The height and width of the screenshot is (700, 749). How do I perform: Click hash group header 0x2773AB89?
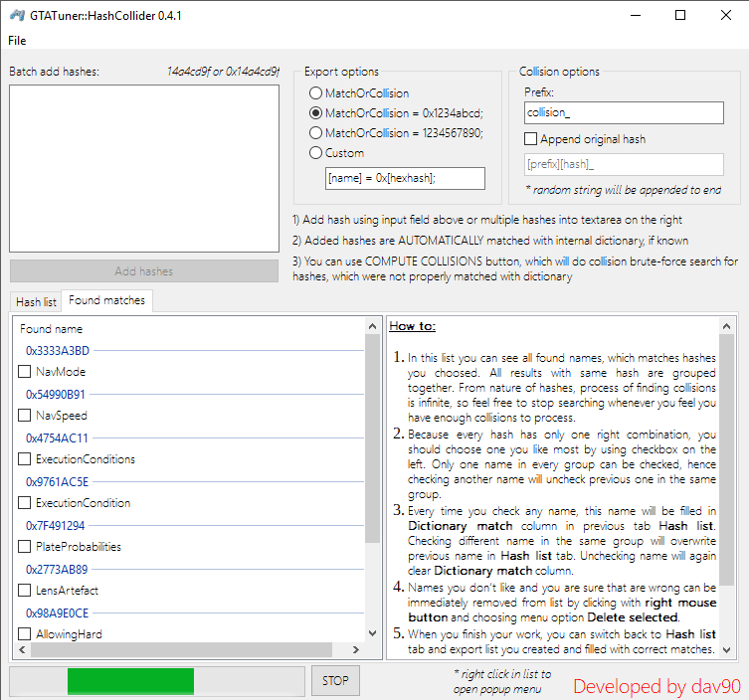tap(57, 569)
